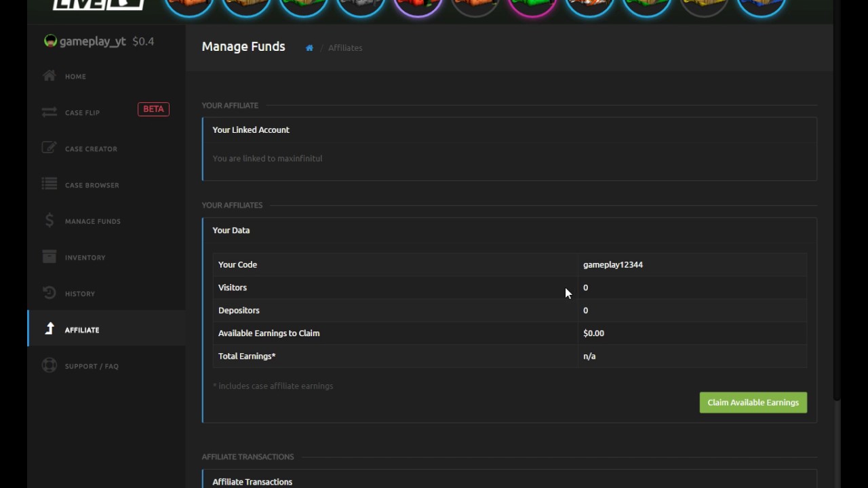The height and width of the screenshot is (488, 868).
Task: Click the Case Browser list icon
Action: click(x=50, y=184)
